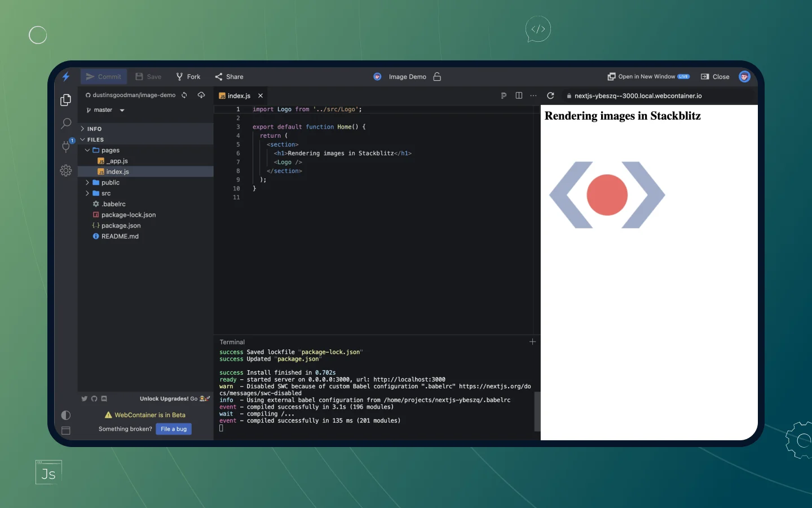Click the editor more-actions ellipsis toggle
Image resolution: width=812 pixels, height=508 pixels.
[533, 96]
